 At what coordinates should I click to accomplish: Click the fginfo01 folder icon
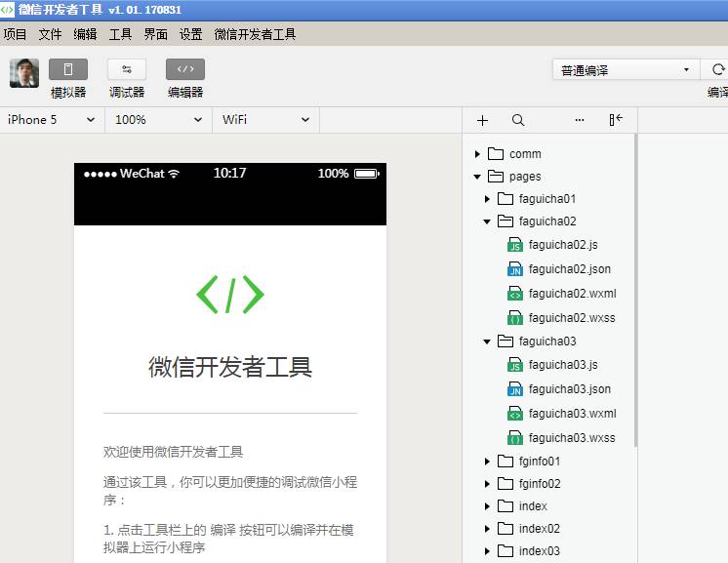tap(506, 461)
